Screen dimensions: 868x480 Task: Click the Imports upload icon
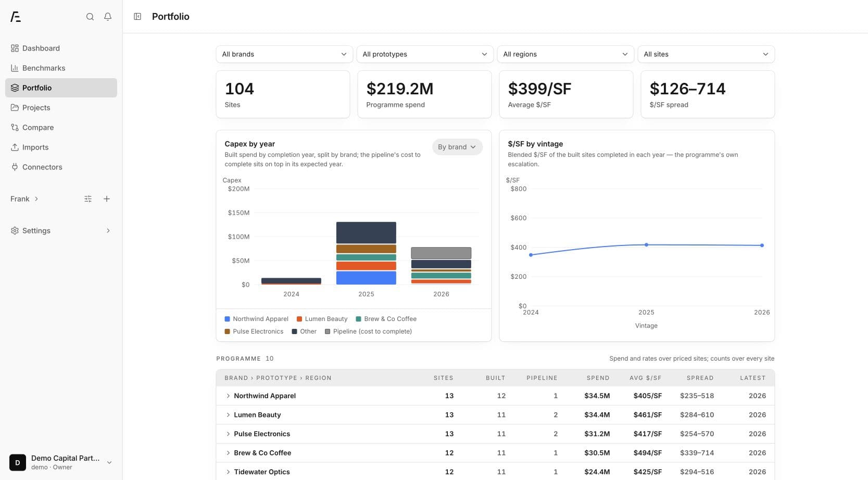(x=15, y=147)
